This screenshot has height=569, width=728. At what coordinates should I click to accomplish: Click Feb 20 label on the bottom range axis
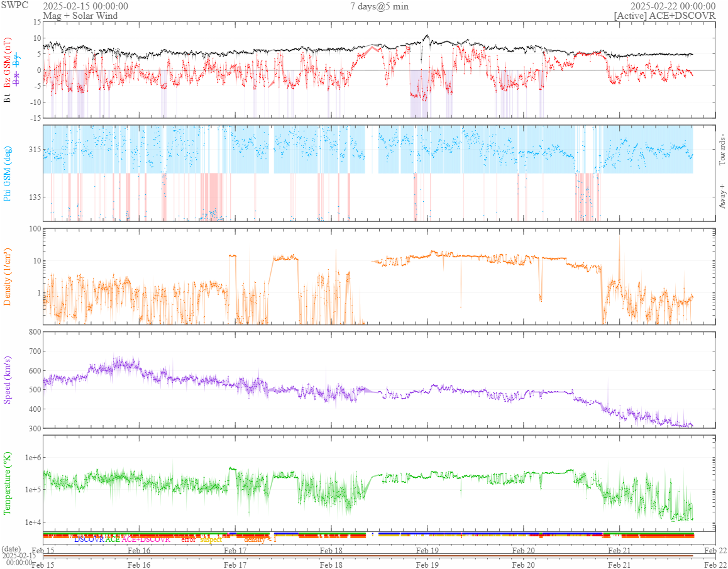point(523,565)
